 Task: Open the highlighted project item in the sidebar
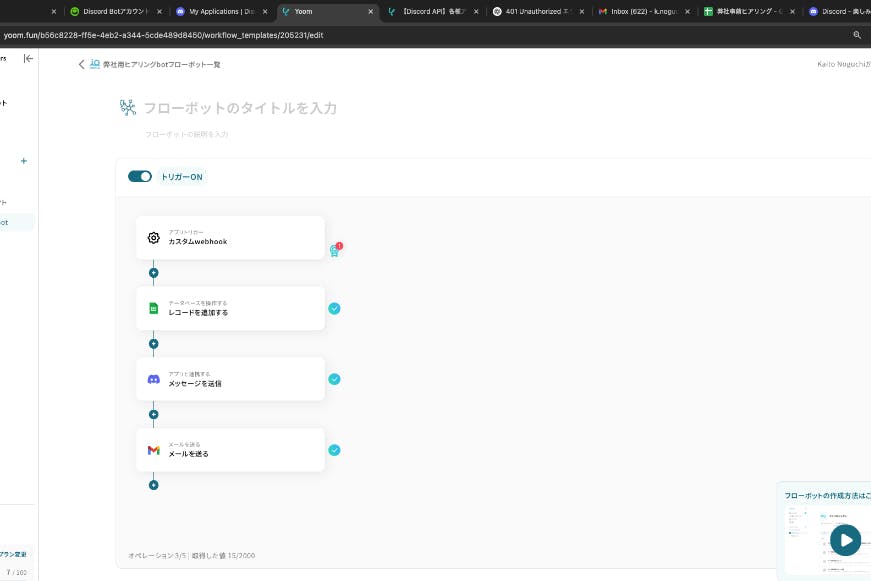pos(14,222)
